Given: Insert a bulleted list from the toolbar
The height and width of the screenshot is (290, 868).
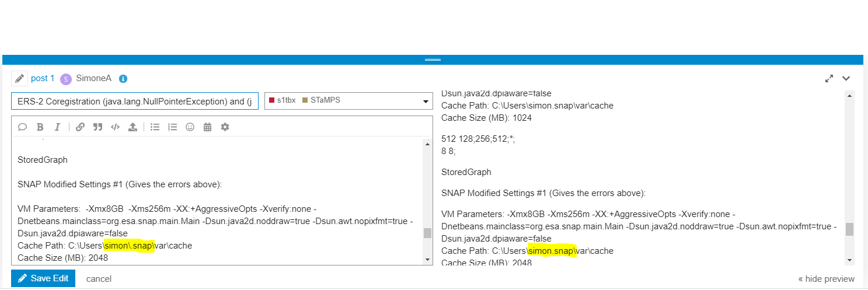Looking at the screenshot, I should point(155,127).
